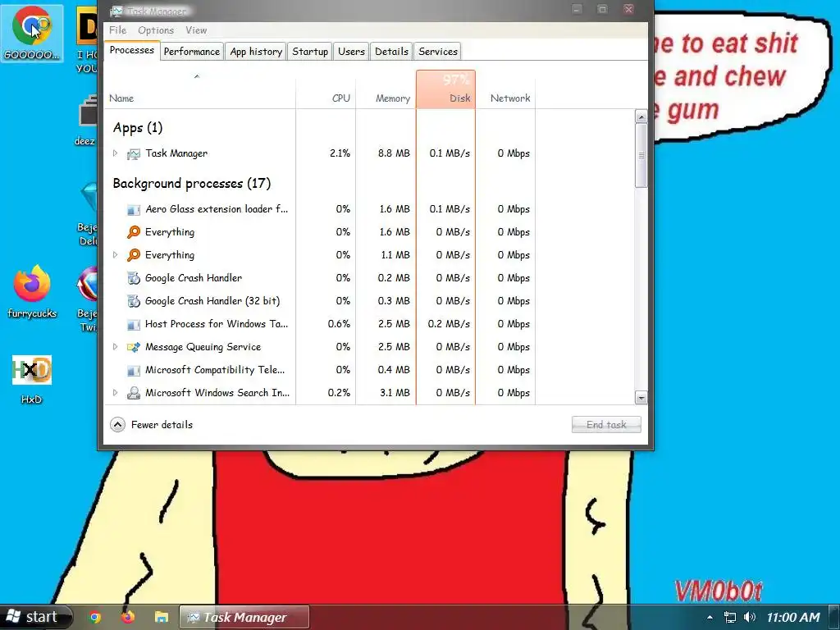Click Task Manager's 8.8 MB memory value
Viewport: 840px width, 630px height.
click(394, 153)
